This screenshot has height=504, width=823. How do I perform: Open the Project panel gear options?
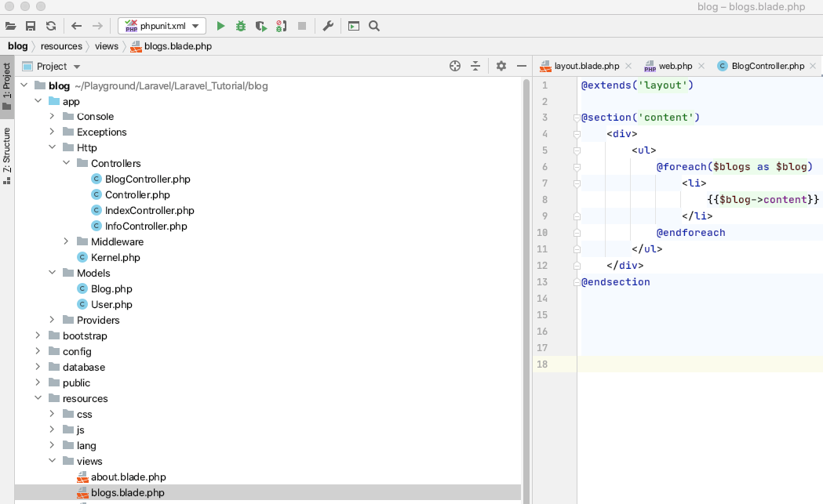501,67
